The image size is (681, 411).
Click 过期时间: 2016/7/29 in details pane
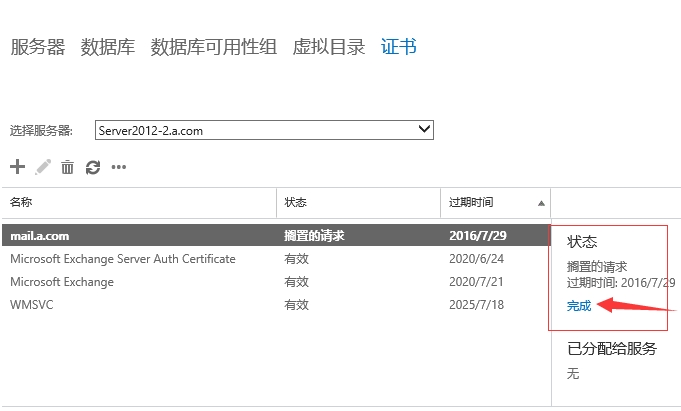(x=621, y=283)
